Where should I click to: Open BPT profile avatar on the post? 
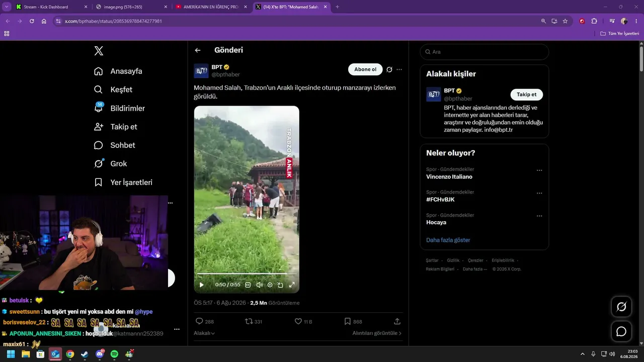[x=201, y=71]
